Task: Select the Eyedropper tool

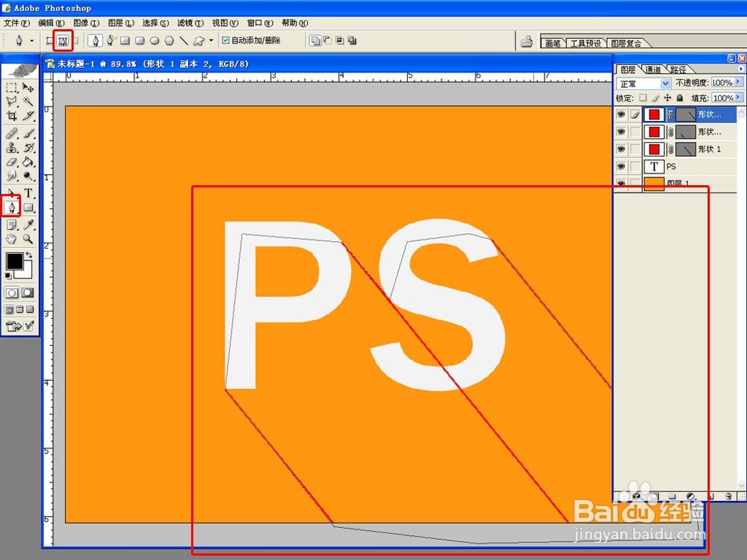Action: point(28,225)
